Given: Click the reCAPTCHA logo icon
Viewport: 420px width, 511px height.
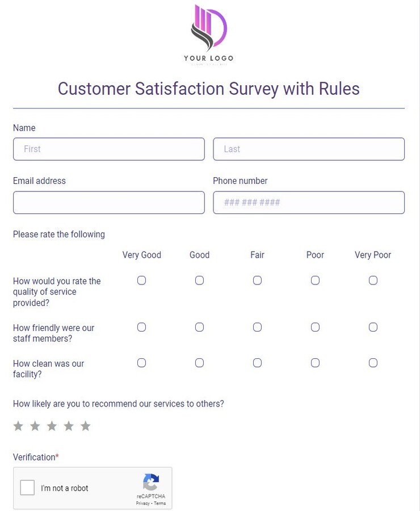Looking at the screenshot, I should (151, 483).
